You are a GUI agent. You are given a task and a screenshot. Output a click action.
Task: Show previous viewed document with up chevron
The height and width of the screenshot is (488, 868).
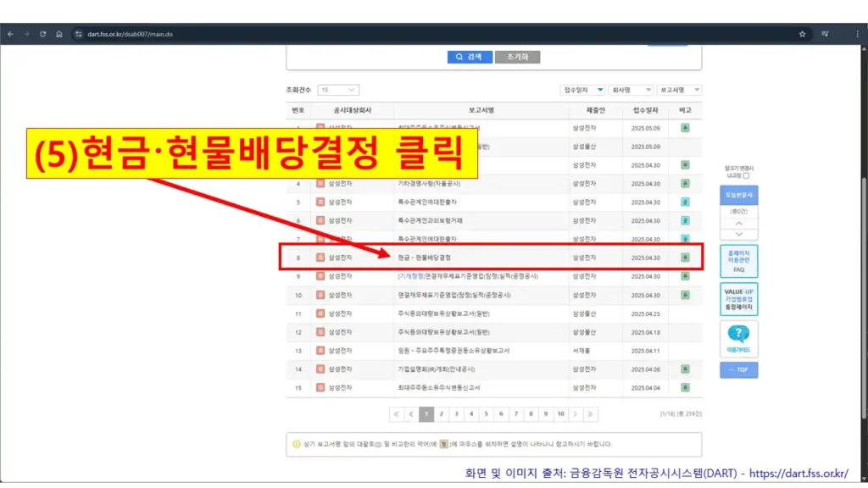point(739,224)
